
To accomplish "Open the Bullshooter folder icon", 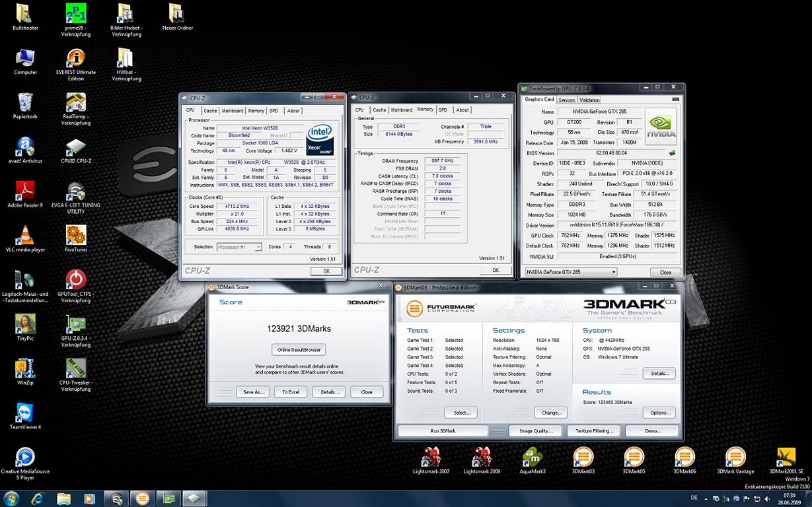I will click(25, 13).
